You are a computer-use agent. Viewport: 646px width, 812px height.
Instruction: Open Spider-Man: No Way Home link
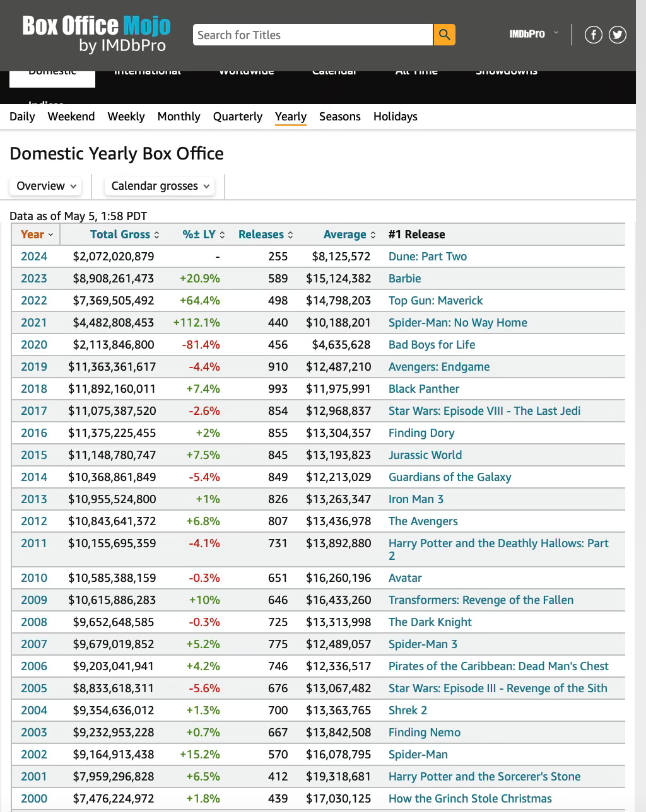coord(458,323)
